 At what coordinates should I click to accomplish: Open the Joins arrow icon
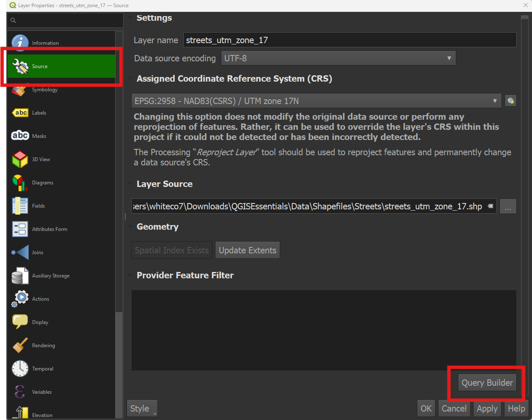click(20, 252)
